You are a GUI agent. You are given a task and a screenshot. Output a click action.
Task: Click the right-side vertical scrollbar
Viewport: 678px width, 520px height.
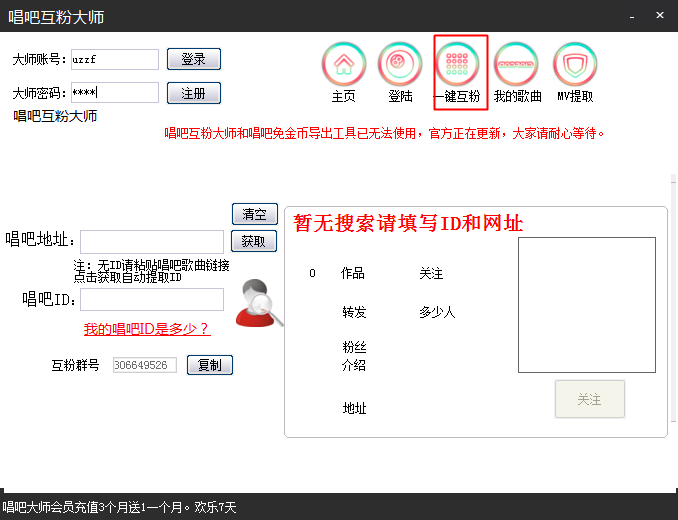[x=673, y=298]
